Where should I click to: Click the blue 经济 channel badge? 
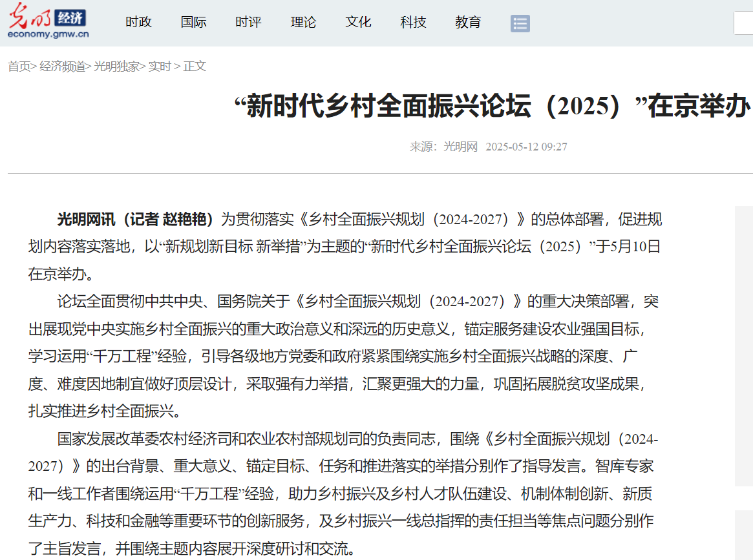(x=70, y=17)
